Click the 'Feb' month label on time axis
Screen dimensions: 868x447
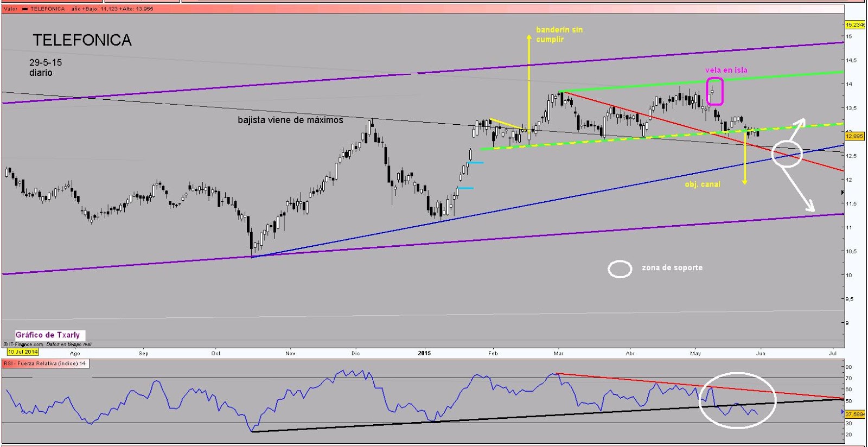point(493,353)
